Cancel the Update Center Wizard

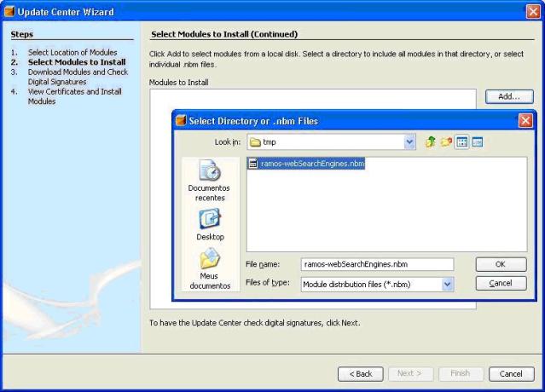click(510, 373)
